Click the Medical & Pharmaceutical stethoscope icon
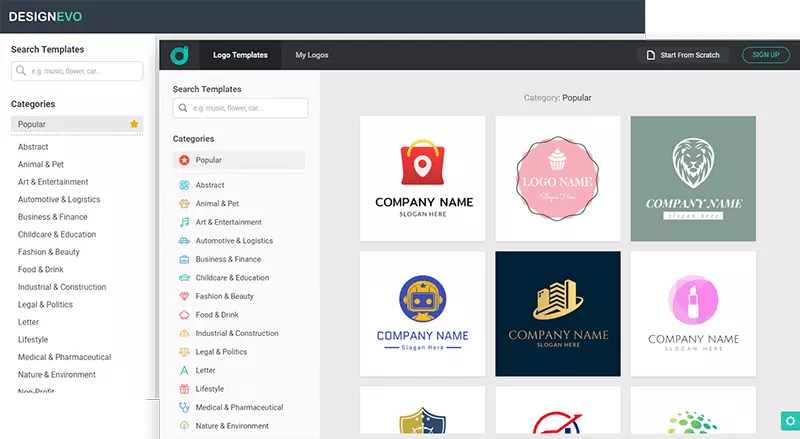The image size is (800, 439). [x=184, y=407]
